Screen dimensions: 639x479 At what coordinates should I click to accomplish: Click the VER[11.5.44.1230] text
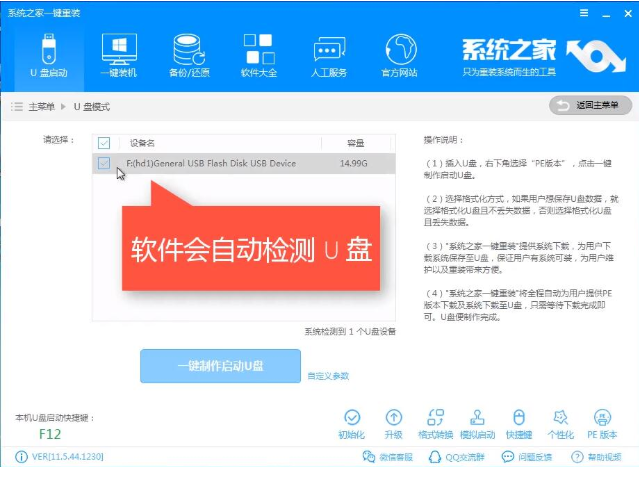click(68, 457)
